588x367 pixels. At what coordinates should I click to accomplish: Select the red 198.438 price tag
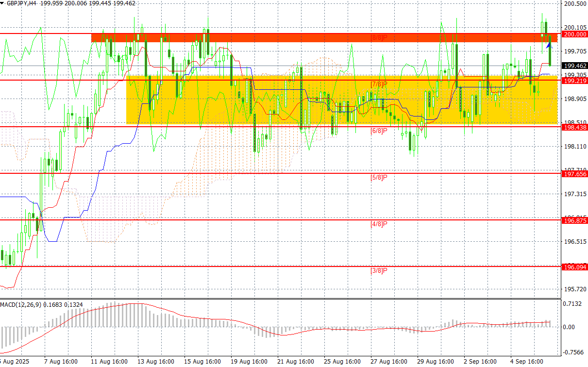(x=574, y=127)
